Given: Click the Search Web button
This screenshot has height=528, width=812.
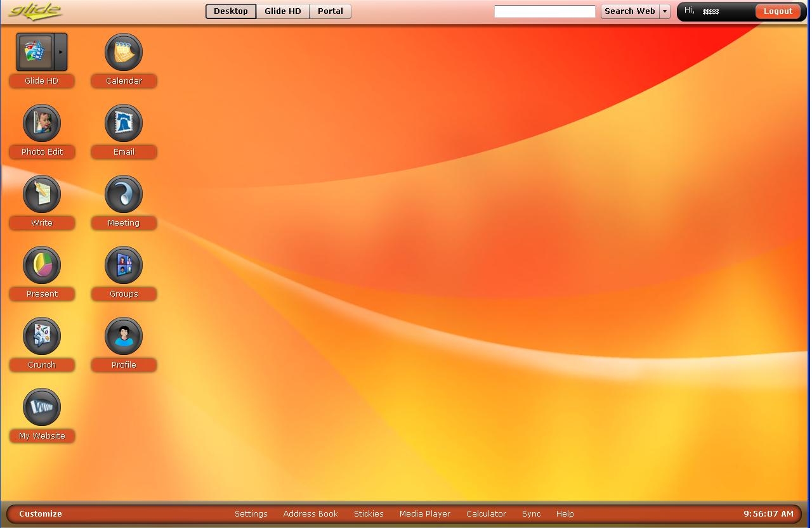Looking at the screenshot, I should coord(630,11).
